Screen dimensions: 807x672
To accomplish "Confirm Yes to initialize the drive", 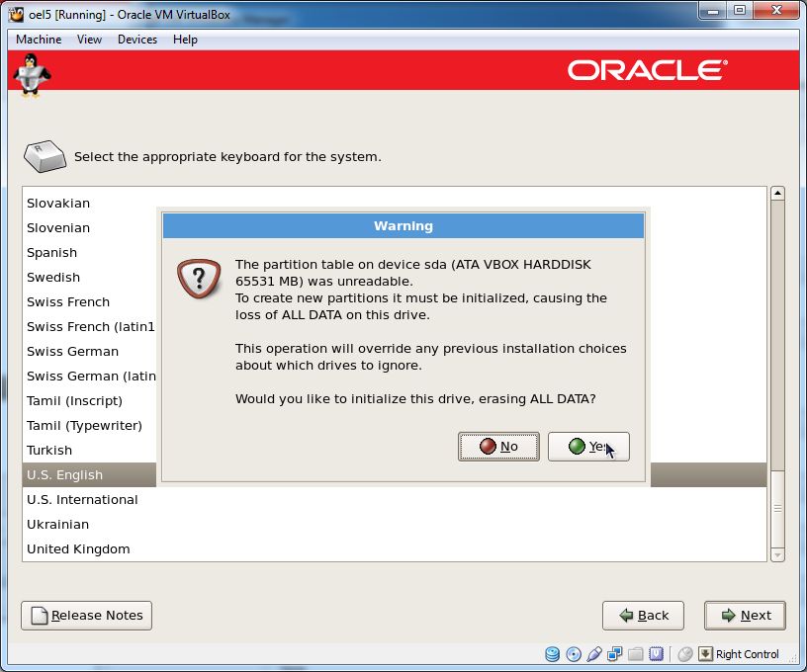I will click(588, 447).
